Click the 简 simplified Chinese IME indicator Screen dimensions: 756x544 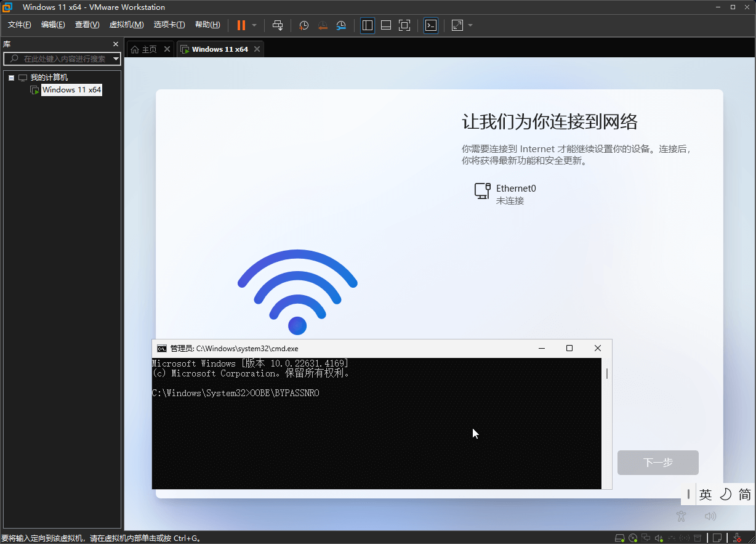745,494
